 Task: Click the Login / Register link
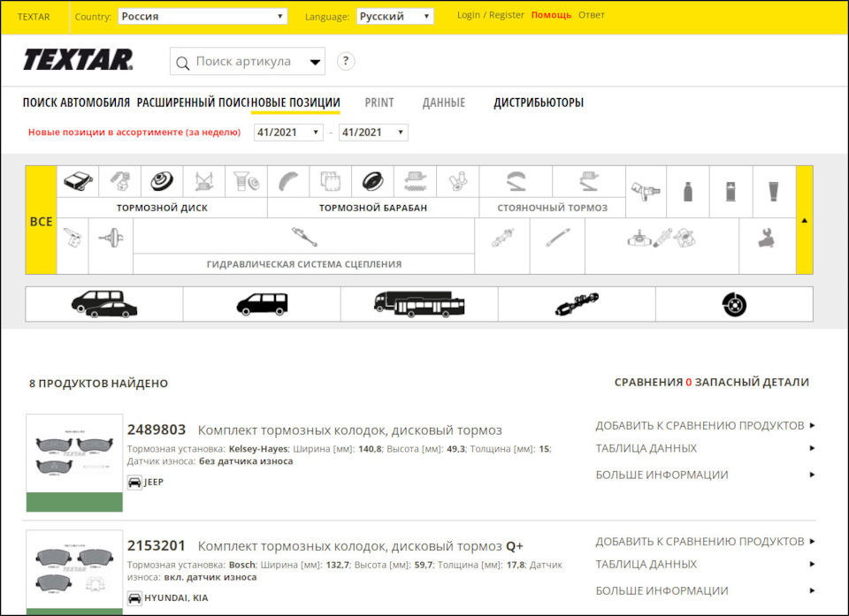click(x=490, y=14)
